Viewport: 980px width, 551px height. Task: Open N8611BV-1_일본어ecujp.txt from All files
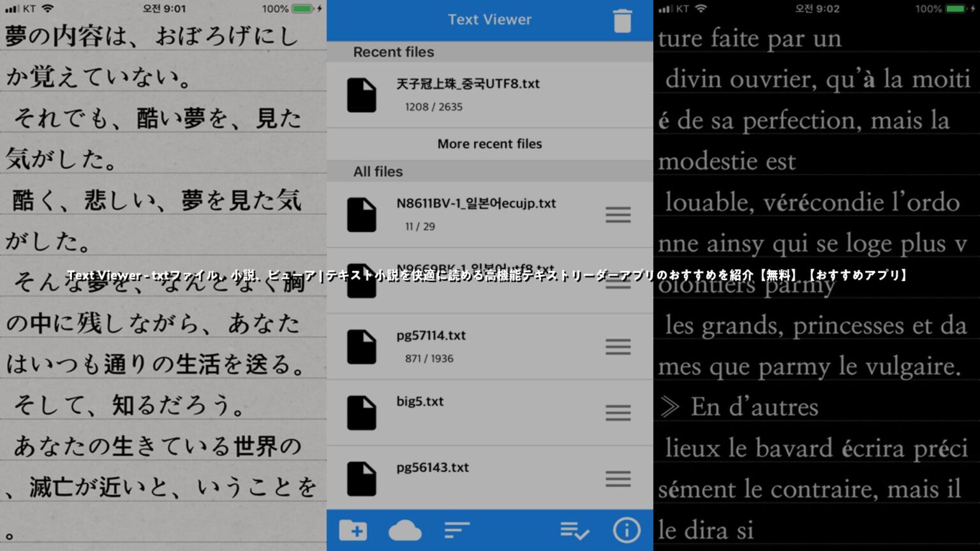[x=475, y=203]
